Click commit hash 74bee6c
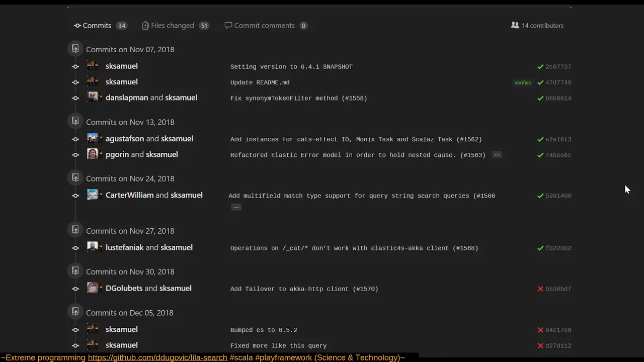This screenshot has height=362, width=644. click(558, 155)
